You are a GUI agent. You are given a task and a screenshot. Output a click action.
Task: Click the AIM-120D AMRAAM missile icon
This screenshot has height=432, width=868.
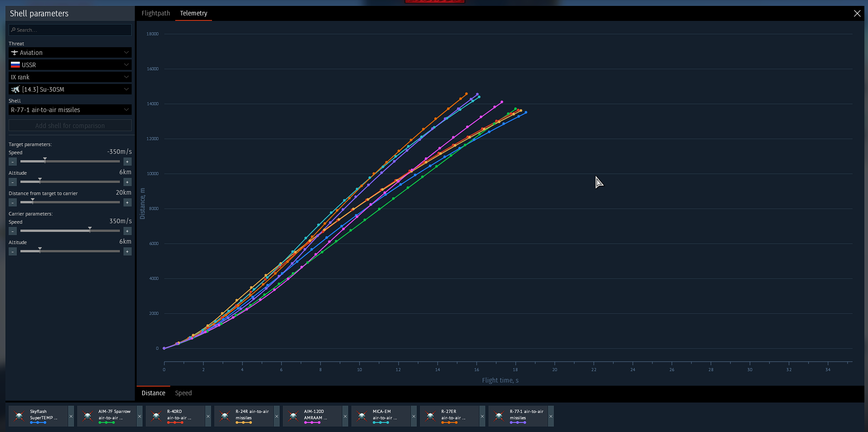(293, 416)
